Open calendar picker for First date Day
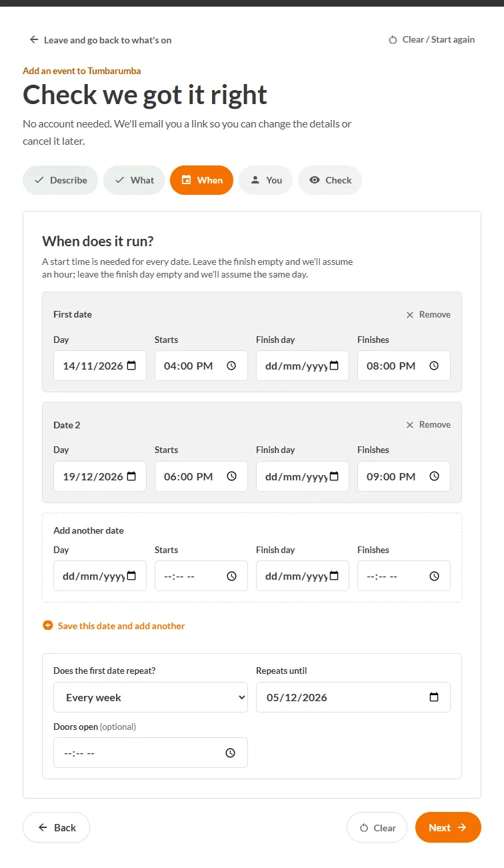 131,366
